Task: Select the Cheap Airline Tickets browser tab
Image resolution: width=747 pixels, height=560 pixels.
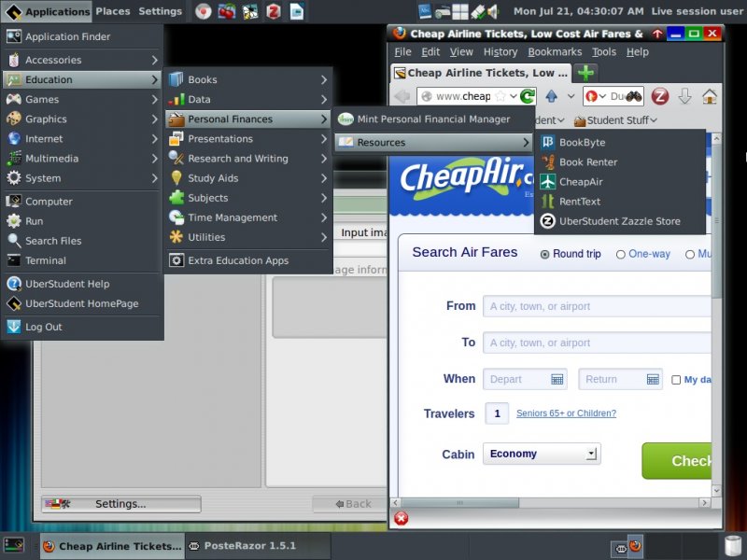Action: pos(481,73)
